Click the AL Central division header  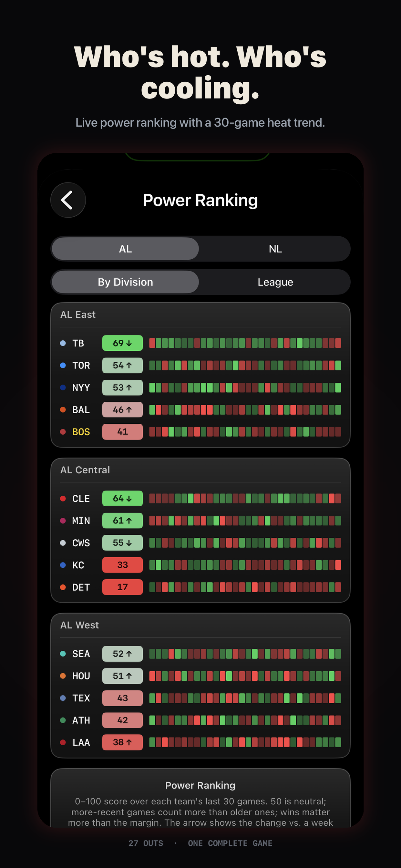(x=85, y=470)
